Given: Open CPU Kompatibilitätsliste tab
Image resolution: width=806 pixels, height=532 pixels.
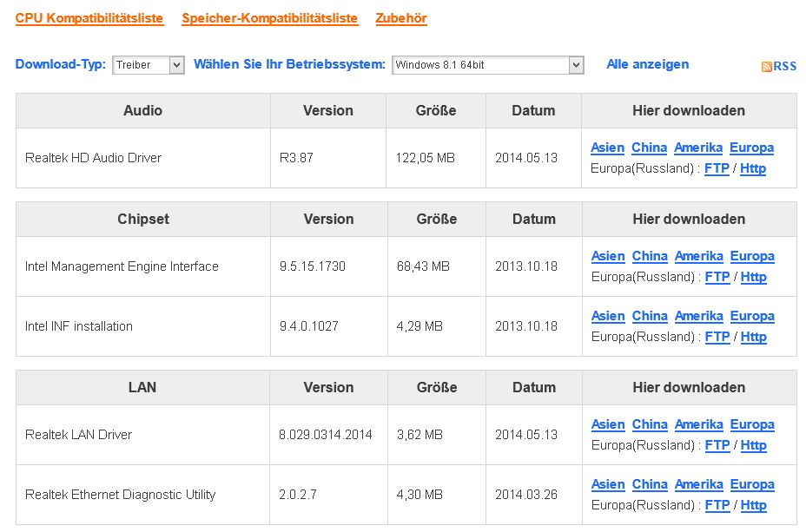Looking at the screenshot, I should (x=89, y=18).
